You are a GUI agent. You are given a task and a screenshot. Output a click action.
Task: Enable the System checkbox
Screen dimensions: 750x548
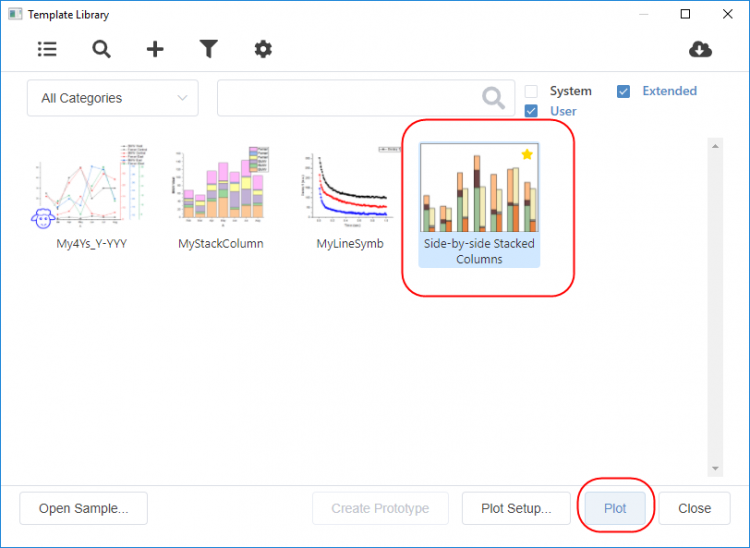(x=532, y=91)
